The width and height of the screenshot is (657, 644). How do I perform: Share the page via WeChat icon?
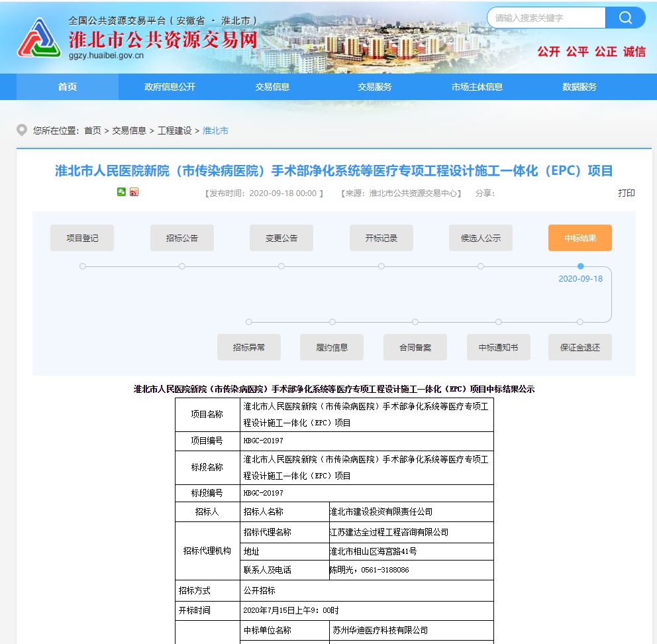coord(121,192)
